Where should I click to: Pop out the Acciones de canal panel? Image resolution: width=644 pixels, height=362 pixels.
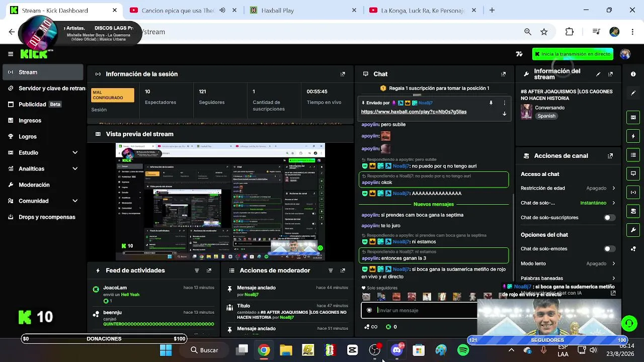coord(610,156)
